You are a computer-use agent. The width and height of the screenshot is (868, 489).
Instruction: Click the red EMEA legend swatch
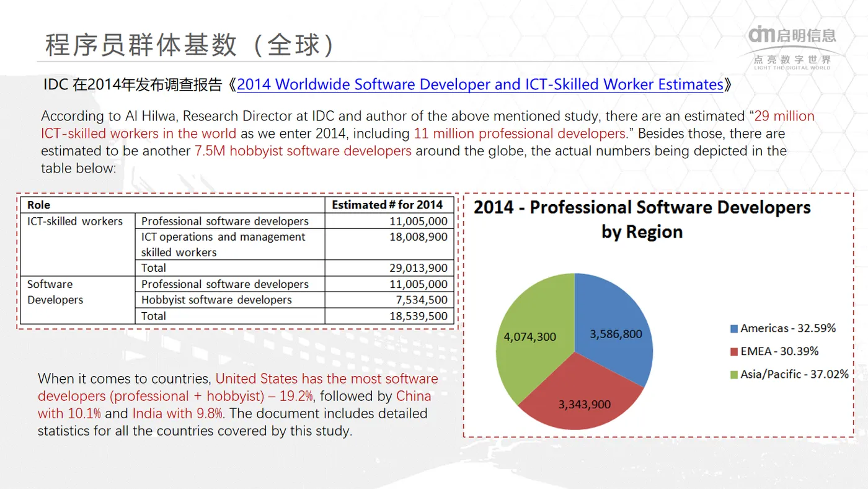[x=734, y=351]
